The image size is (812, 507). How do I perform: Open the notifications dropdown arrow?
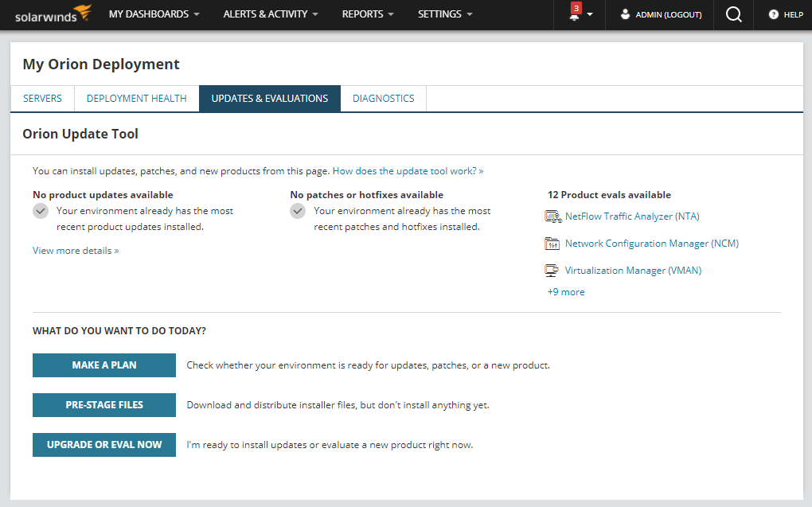pyautogui.click(x=589, y=15)
